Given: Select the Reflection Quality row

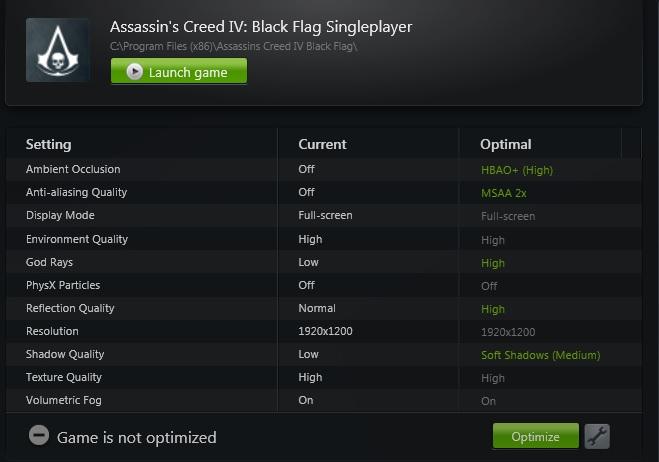Looking at the screenshot, I should pos(70,308).
